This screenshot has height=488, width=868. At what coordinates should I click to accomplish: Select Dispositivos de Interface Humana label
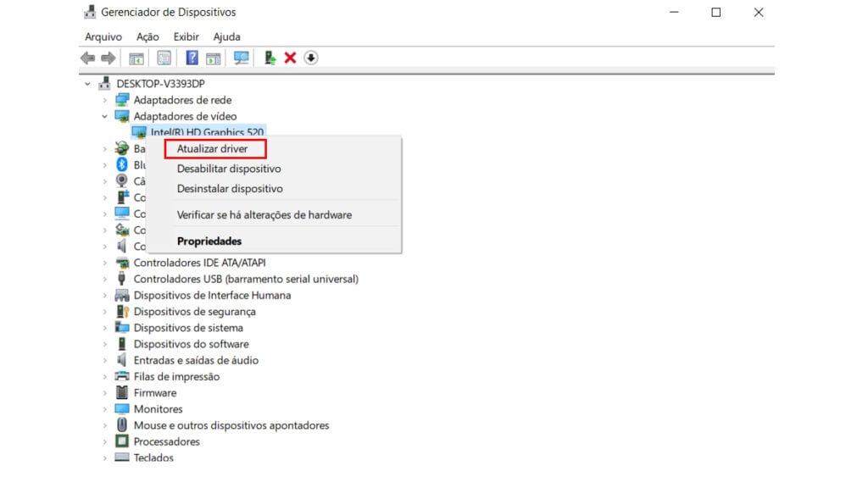pyautogui.click(x=212, y=296)
